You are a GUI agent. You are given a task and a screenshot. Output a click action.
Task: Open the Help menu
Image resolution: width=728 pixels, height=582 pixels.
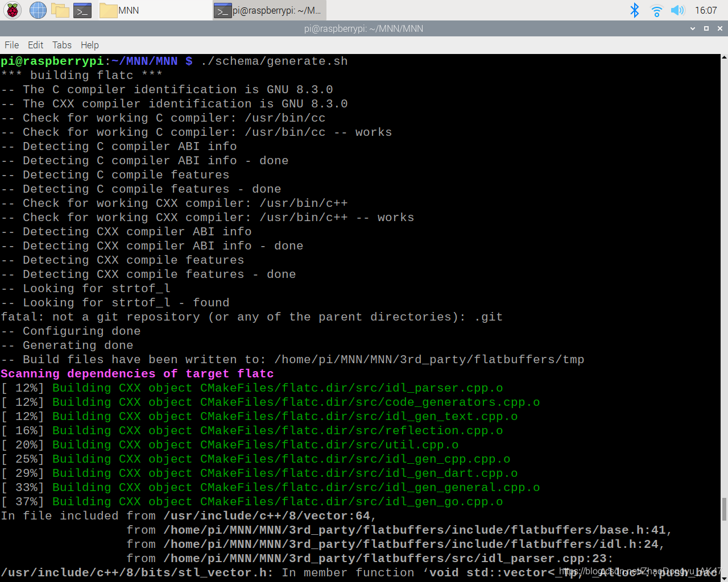tap(89, 45)
